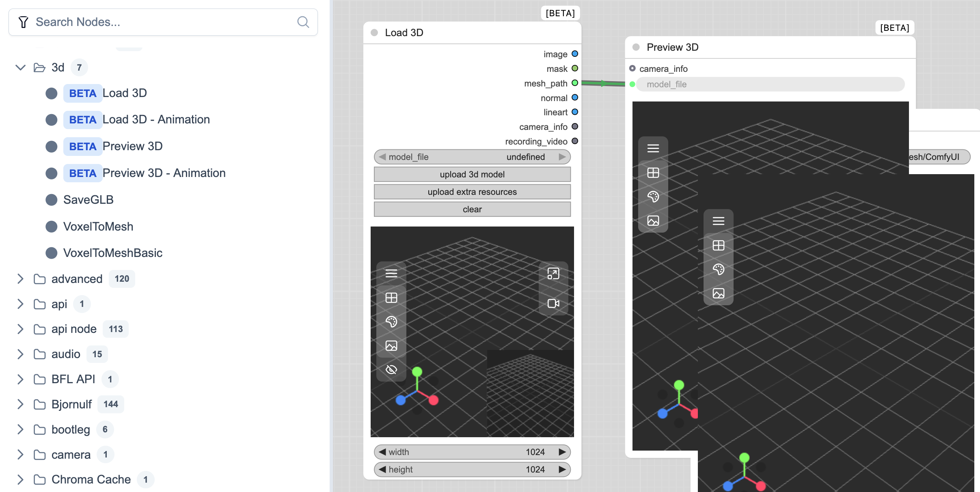Select Load 3D - Animation node entry
Image resolution: width=980 pixels, height=492 pixels.
[156, 119]
